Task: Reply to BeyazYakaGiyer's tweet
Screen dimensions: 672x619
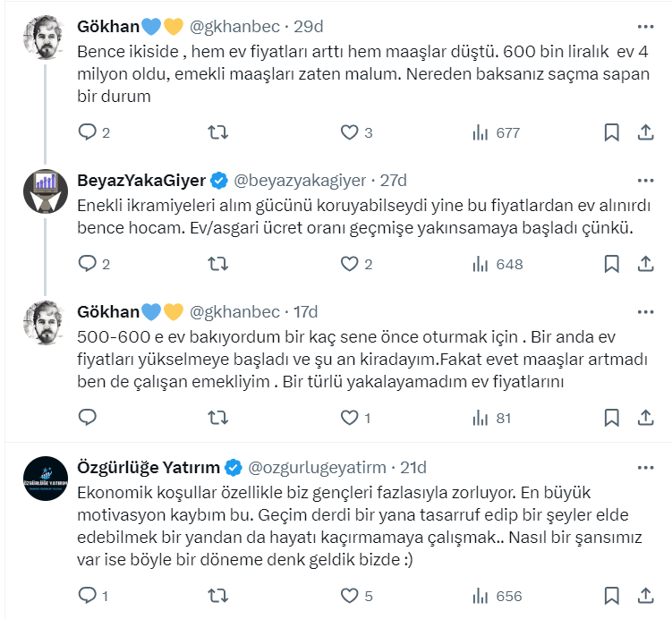Action: (88, 264)
